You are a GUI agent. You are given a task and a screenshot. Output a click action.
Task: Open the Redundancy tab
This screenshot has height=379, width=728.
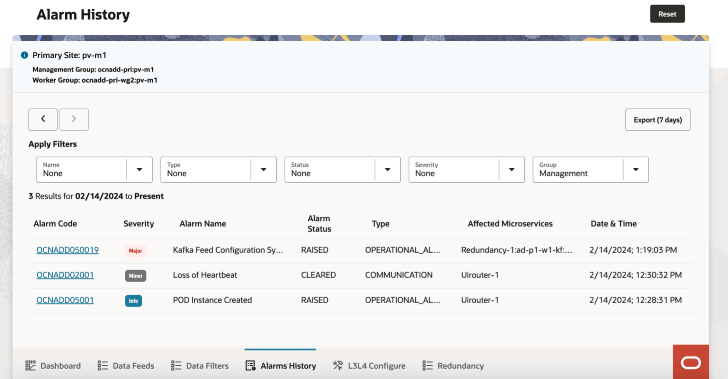453,366
